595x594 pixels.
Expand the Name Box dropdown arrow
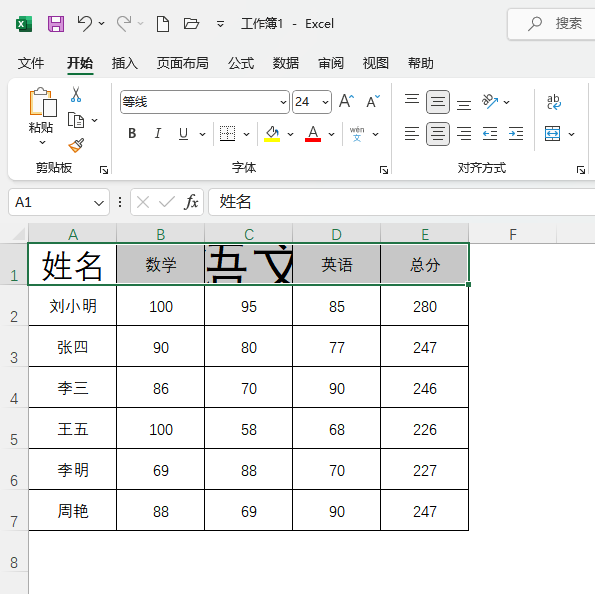click(99, 203)
